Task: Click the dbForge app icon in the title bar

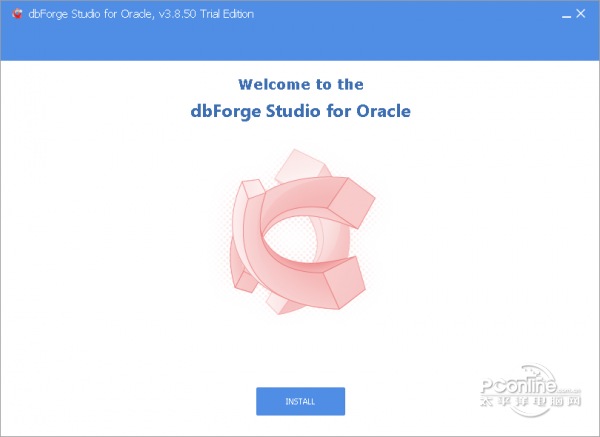Action: [x=17, y=14]
